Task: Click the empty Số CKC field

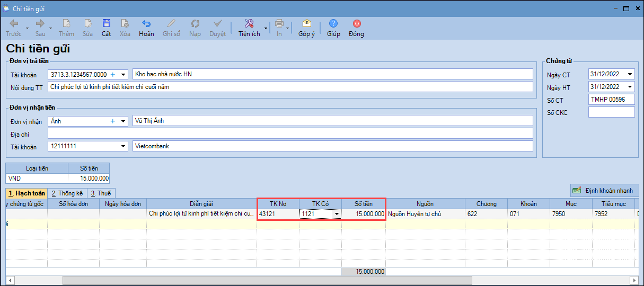Action: (611, 112)
